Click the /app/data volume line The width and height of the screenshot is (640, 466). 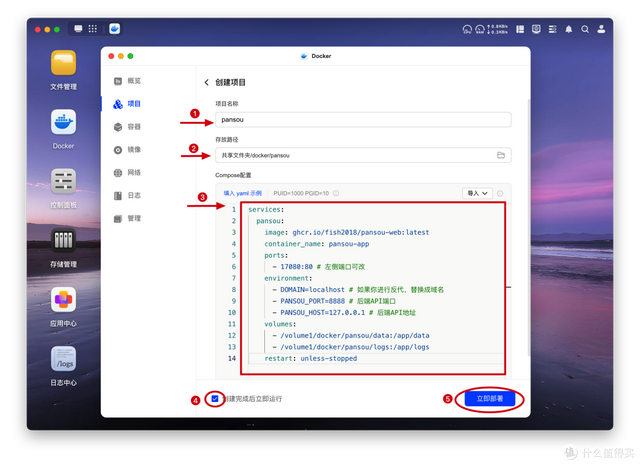pos(351,335)
